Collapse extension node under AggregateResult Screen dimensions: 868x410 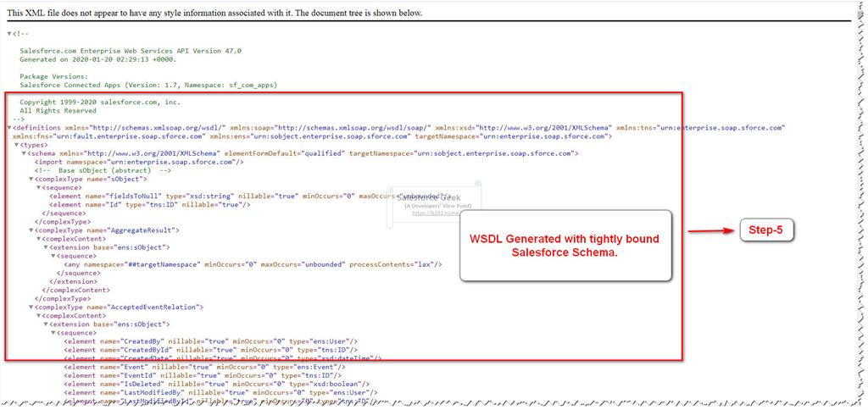(46, 247)
